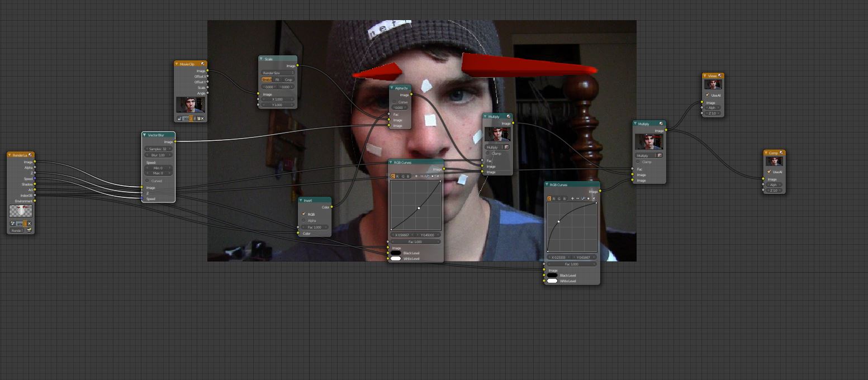Screen dimensions: 868x380
Task: Select curve control point in center RGB Curves
Action: [419, 208]
